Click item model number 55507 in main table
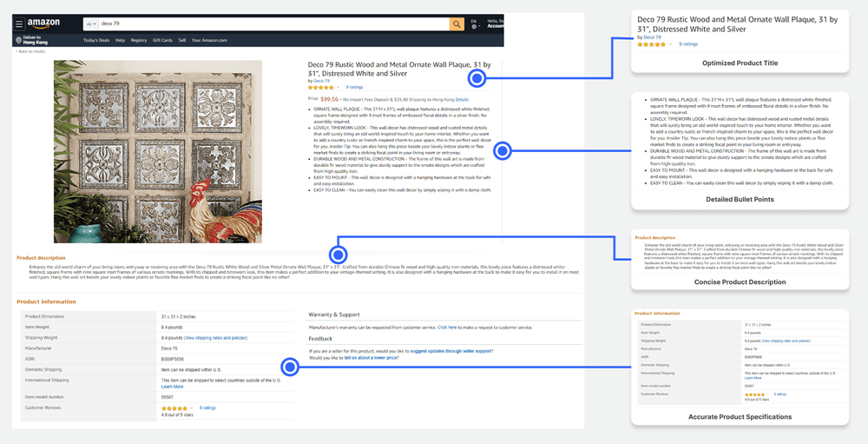 [168, 397]
